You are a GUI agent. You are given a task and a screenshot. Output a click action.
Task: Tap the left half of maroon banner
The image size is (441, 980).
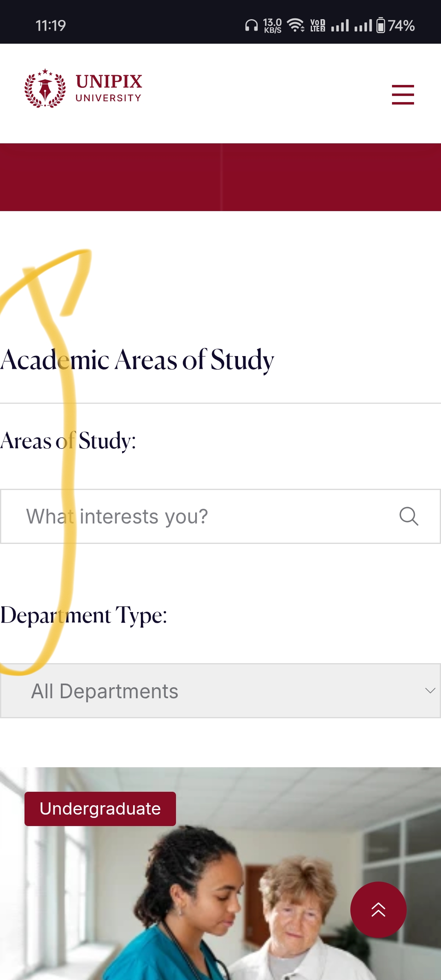pos(110,177)
